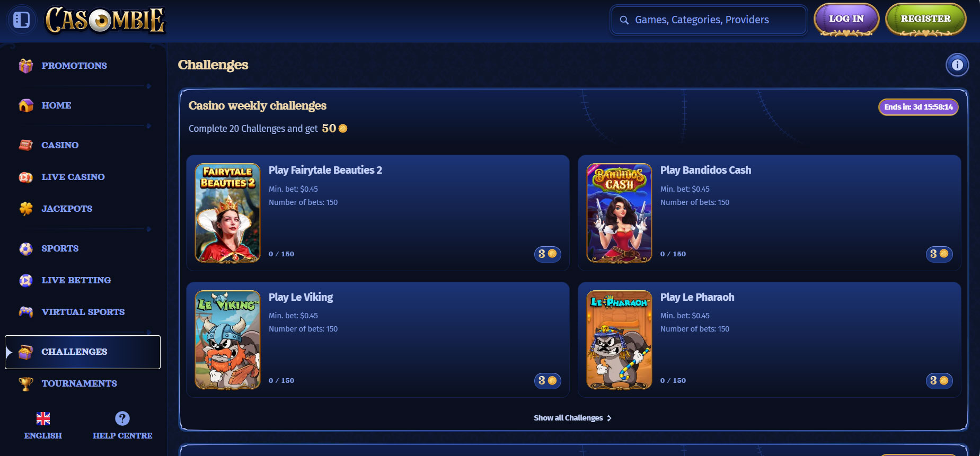980x456 pixels.
Task: Click 0 / 150 progress on Bandidos Cash
Action: coord(673,254)
